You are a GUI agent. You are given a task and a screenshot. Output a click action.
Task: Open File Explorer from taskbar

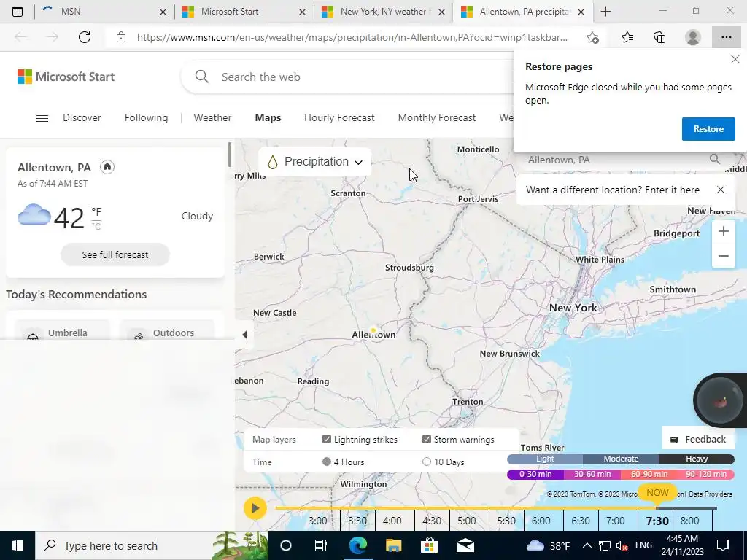coord(393,545)
